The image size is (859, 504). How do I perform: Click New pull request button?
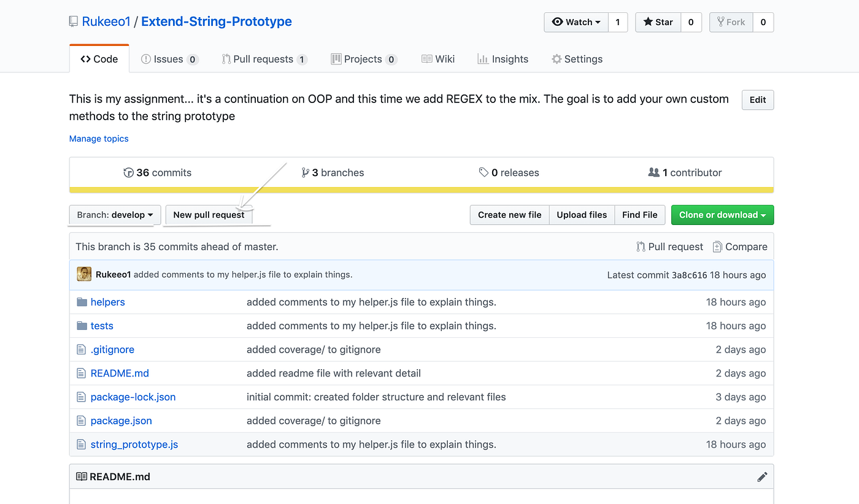[x=209, y=215]
